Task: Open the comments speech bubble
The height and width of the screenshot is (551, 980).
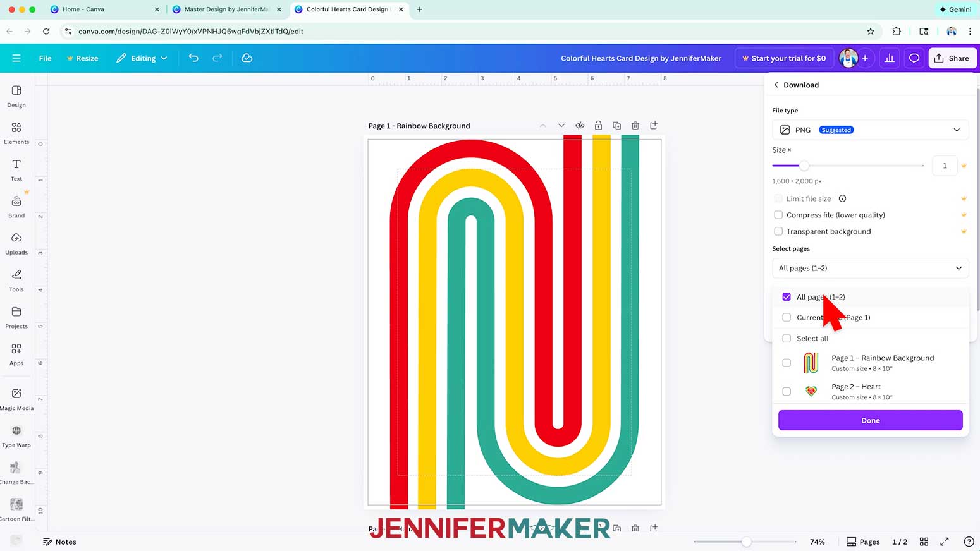Action: (914, 58)
